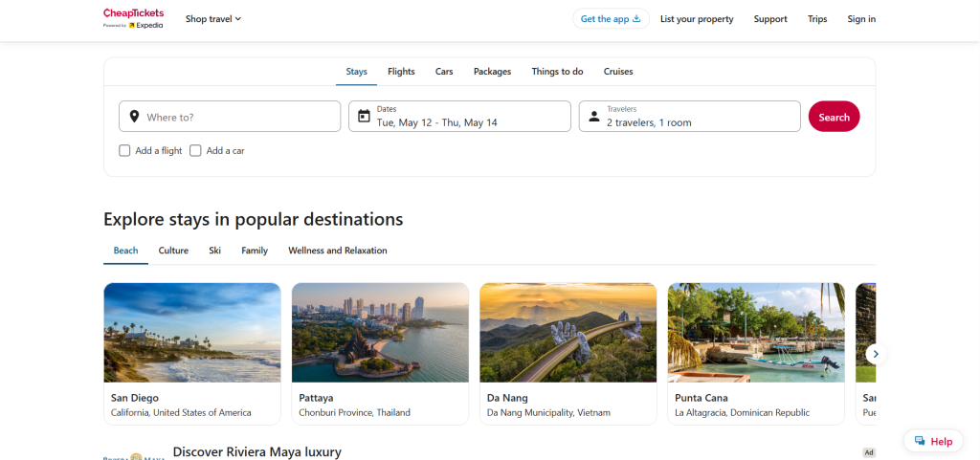This screenshot has width=980, height=460.
Task: Open the Da Nang destination card
Action: tap(568, 354)
